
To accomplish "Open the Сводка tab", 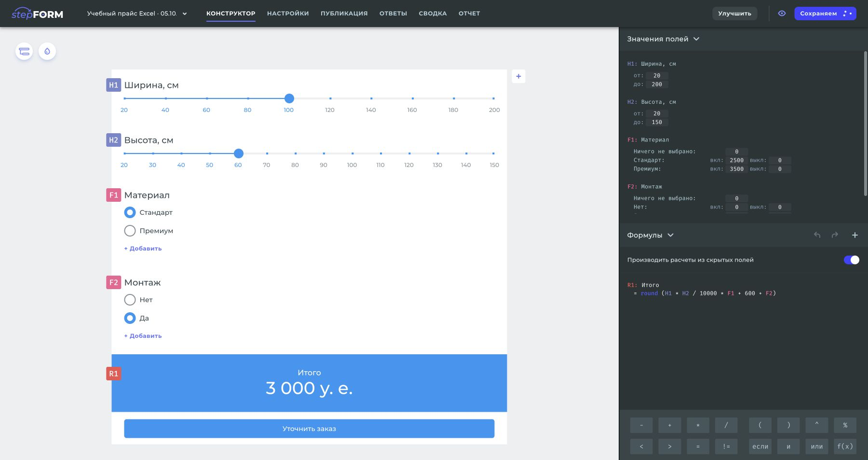I will click(433, 14).
